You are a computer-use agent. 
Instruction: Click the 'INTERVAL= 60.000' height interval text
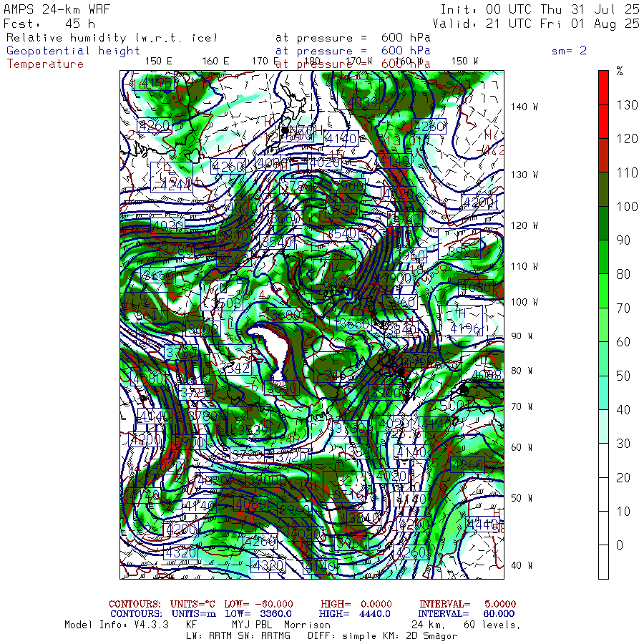(467, 614)
